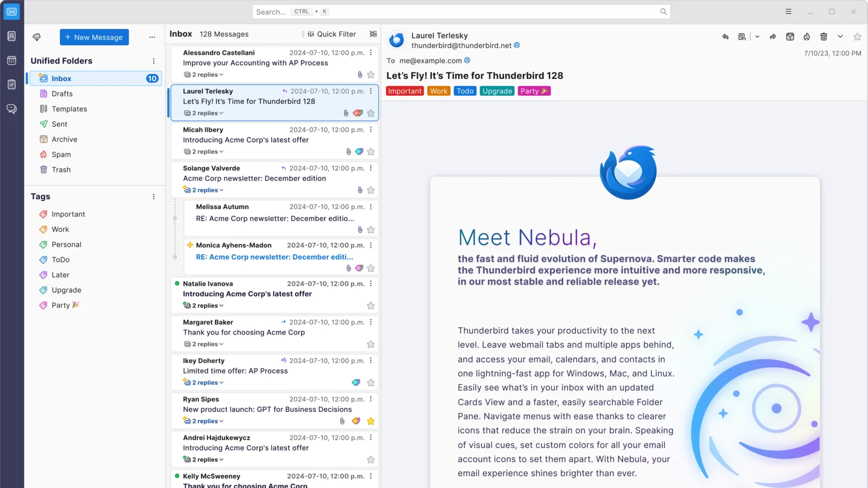Screen dimensions: 868x488
Task: Open Unified Folders options menu
Action: [154, 61]
